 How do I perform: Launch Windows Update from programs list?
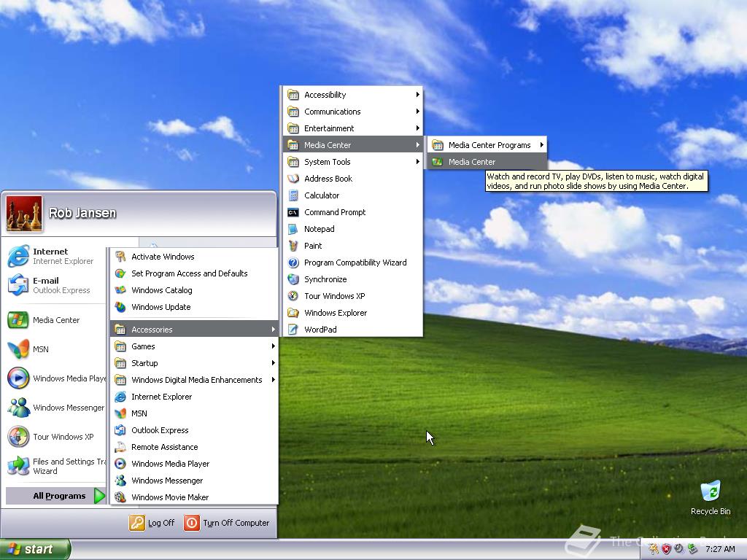[x=194, y=307]
